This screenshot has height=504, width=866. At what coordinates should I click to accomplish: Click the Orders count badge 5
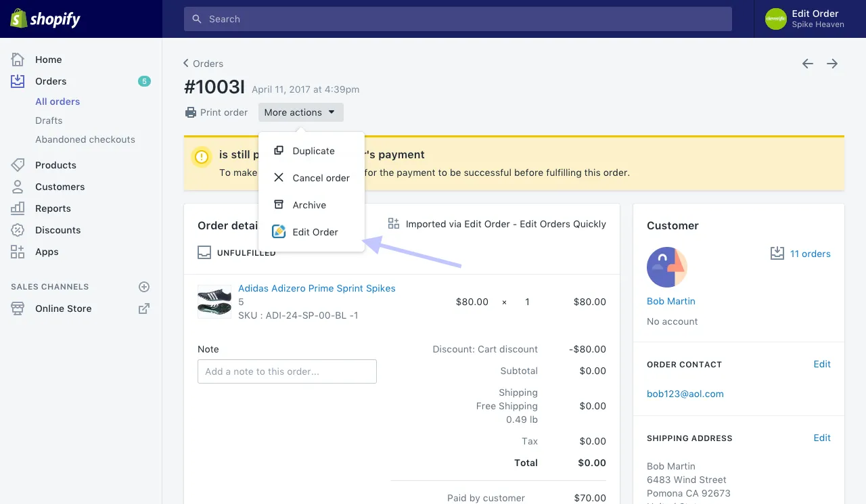pos(144,81)
